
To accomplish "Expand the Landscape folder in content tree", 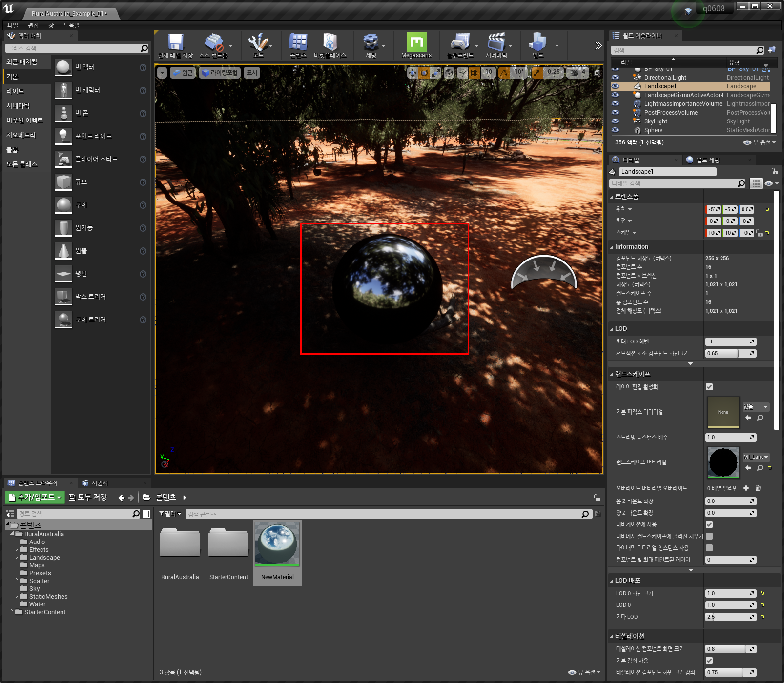I will 17,557.
